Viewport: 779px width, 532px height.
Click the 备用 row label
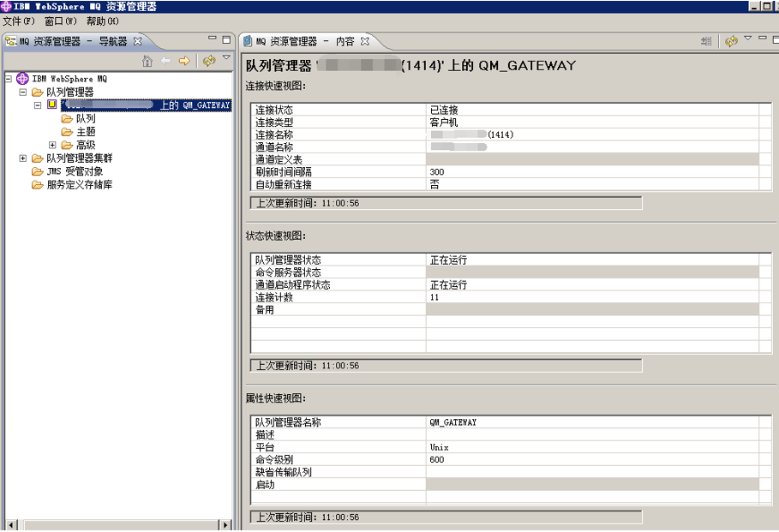[265, 309]
